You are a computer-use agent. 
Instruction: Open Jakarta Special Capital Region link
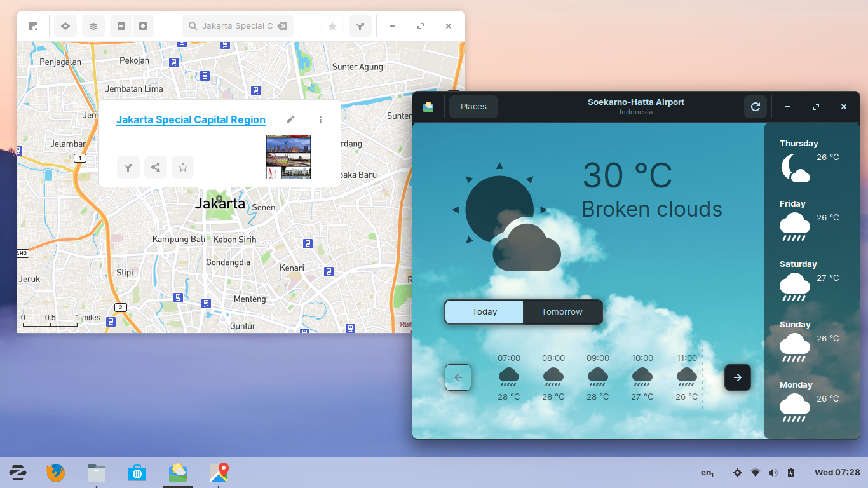191,119
